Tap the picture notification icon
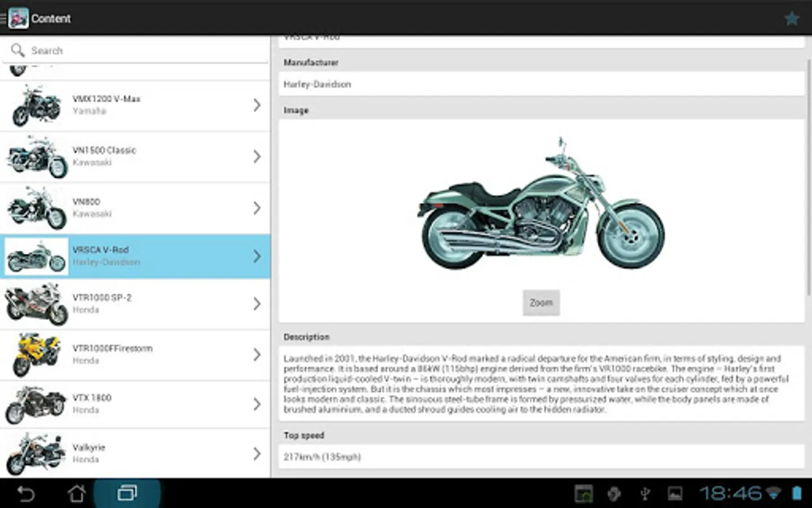Image resolution: width=812 pixels, height=508 pixels. point(675,494)
